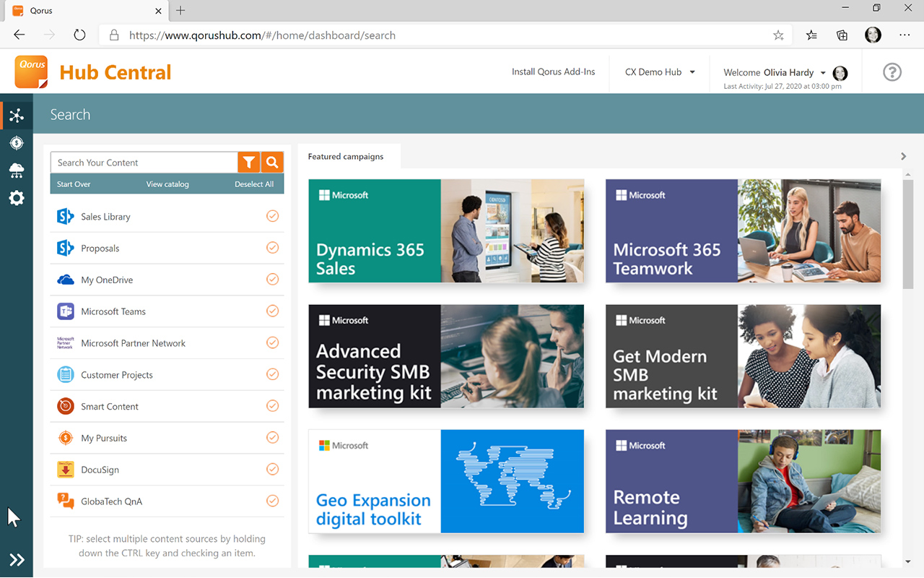Uncheck the My OneDrive source

pyautogui.click(x=272, y=280)
